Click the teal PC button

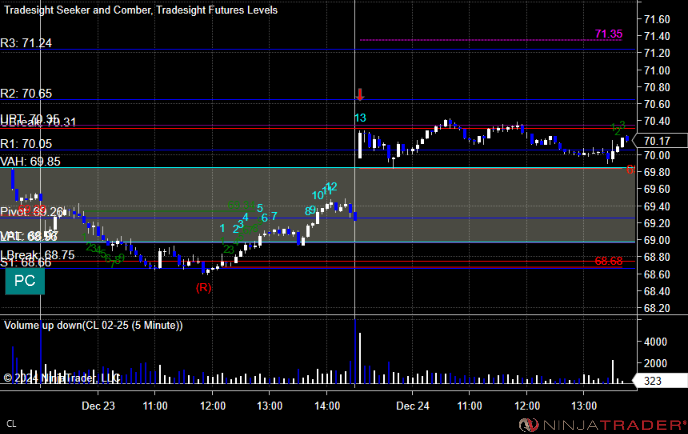25,281
